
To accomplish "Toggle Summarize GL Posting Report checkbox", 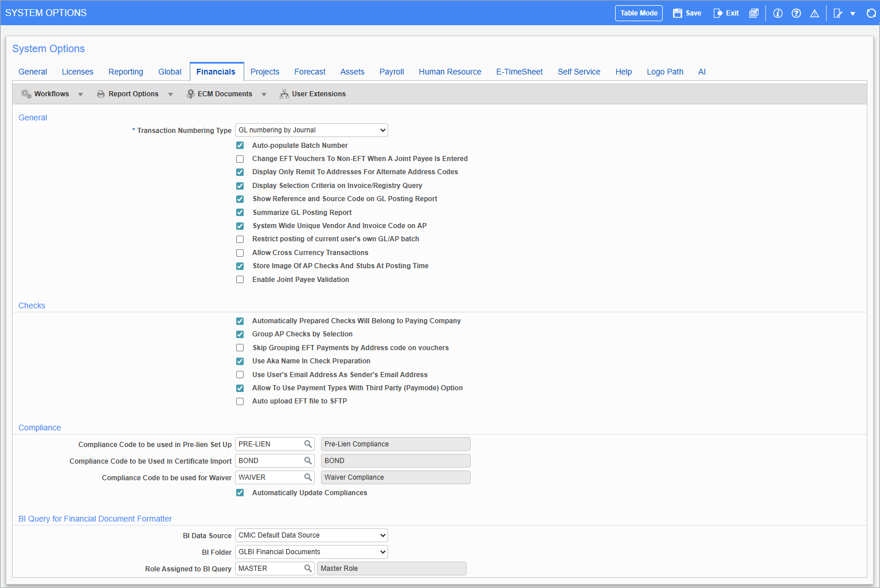I will pyautogui.click(x=240, y=213).
